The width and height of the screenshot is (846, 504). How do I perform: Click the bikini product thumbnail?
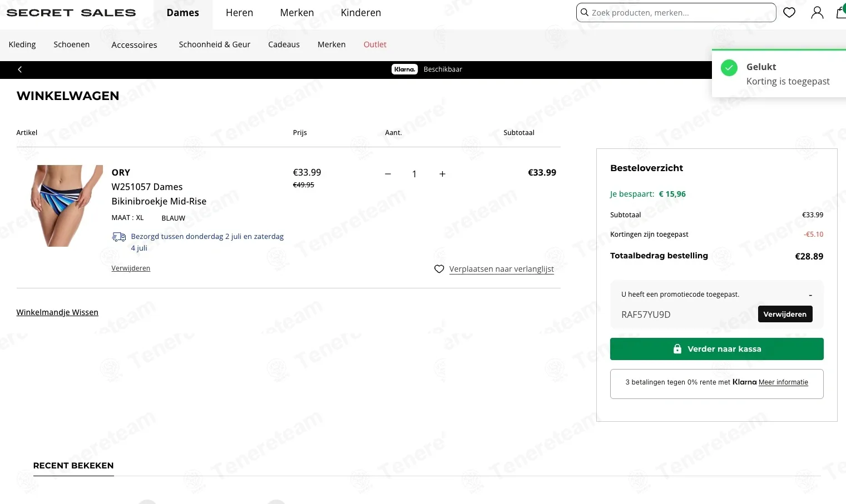coord(66,206)
